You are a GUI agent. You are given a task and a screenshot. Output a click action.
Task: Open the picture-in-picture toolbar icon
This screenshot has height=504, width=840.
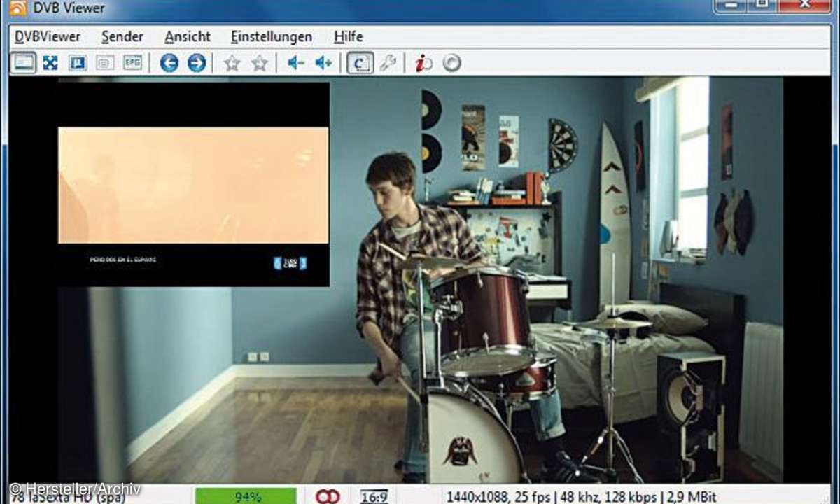pos(78,63)
